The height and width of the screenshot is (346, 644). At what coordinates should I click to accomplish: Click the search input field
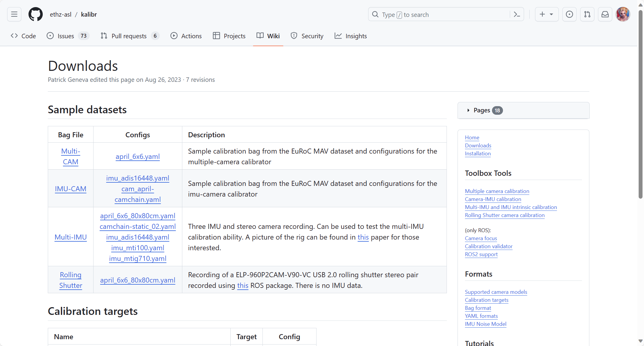(439, 15)
